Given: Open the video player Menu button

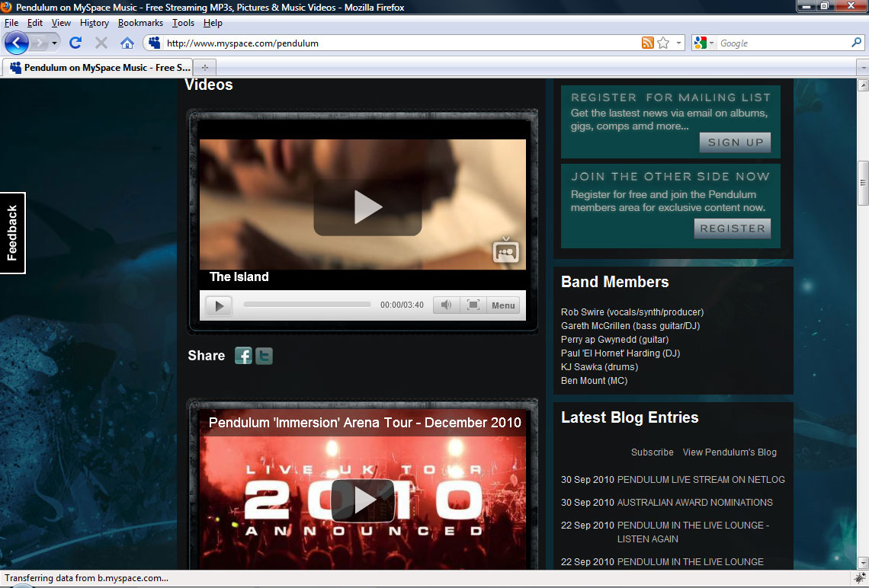Looking at the screenshot, I should [x=503, y=305].
